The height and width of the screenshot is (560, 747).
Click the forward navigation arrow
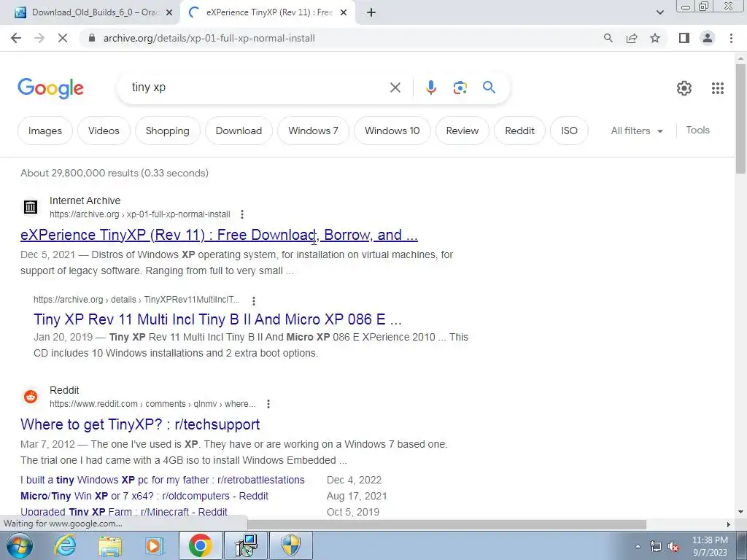(x=39, y=38)
